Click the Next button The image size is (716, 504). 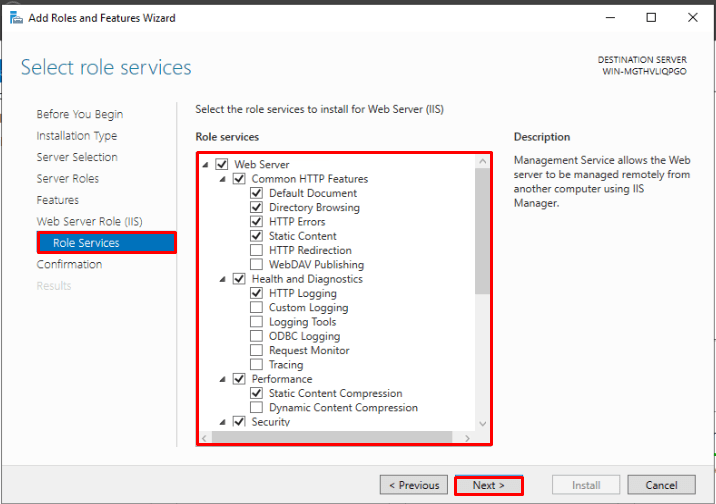click(x=488, y=485)
